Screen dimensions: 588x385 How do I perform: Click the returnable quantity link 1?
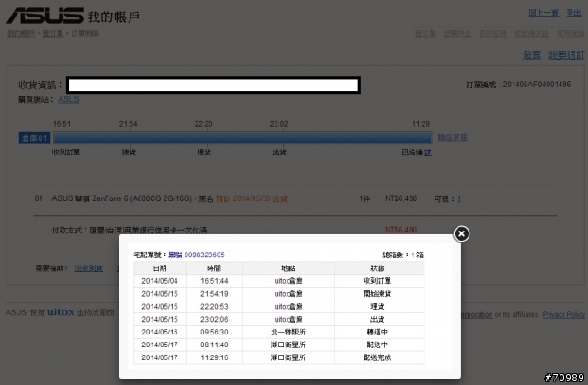[459, 199]
